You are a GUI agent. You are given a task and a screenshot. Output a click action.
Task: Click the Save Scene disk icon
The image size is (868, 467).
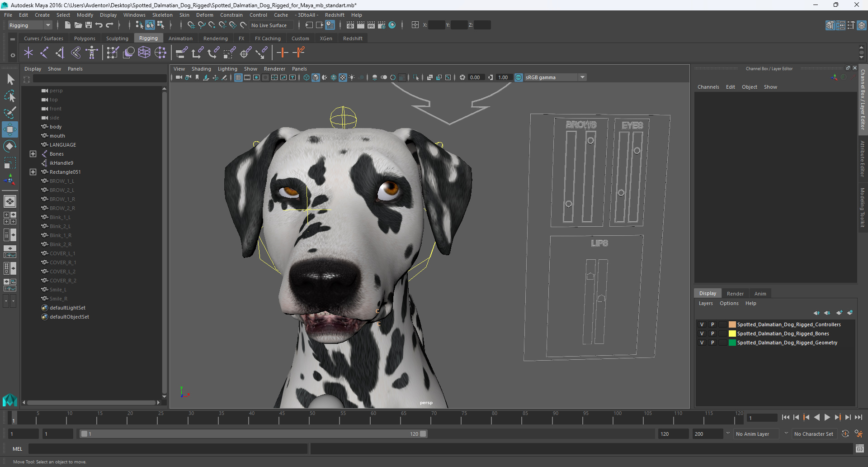[89, 25]
